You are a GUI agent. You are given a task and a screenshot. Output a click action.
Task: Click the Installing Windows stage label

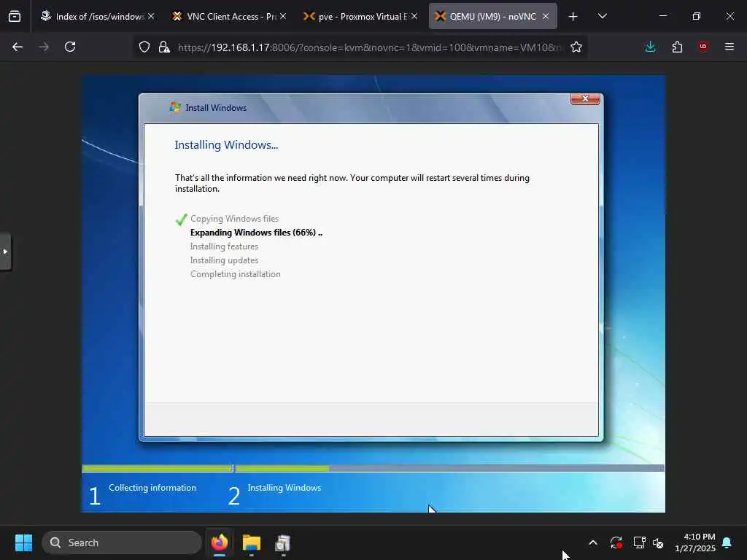tap(285, 488)
